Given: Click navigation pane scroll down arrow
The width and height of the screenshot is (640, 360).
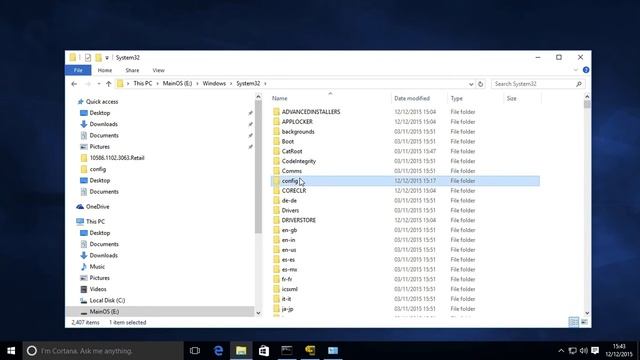Looking at the screenshot, I should point(258,313).
